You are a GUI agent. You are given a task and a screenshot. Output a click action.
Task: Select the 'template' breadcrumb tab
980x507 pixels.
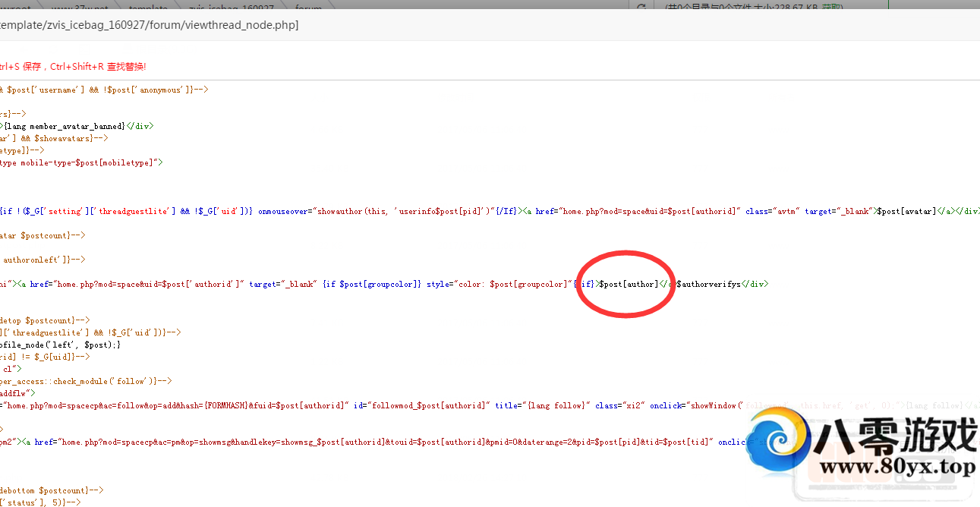(148, 8)
